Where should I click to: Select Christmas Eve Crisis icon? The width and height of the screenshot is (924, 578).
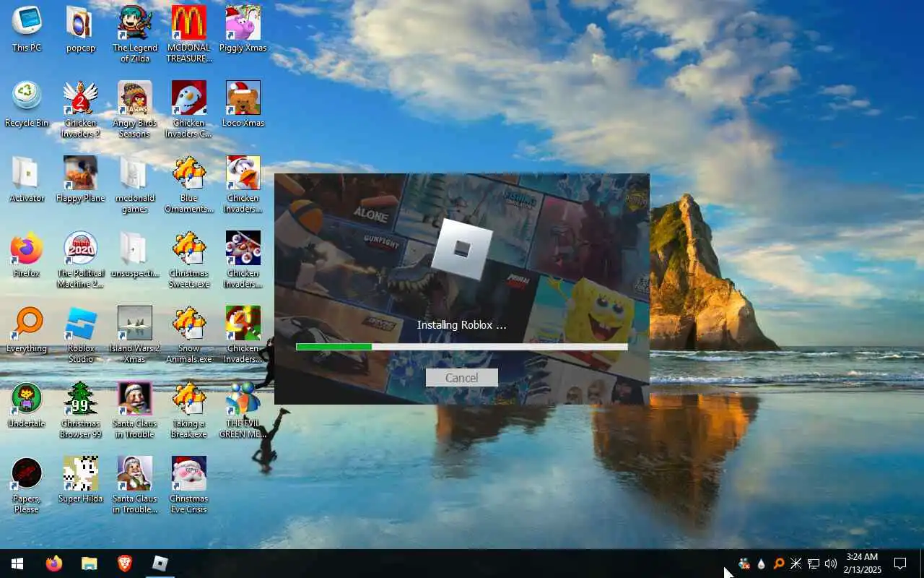pyautogui.click(x=189, y=485)
